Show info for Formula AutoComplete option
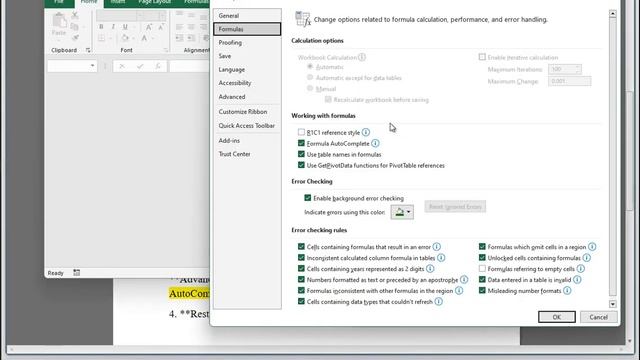The image size is (640, 360). point(375,143)
